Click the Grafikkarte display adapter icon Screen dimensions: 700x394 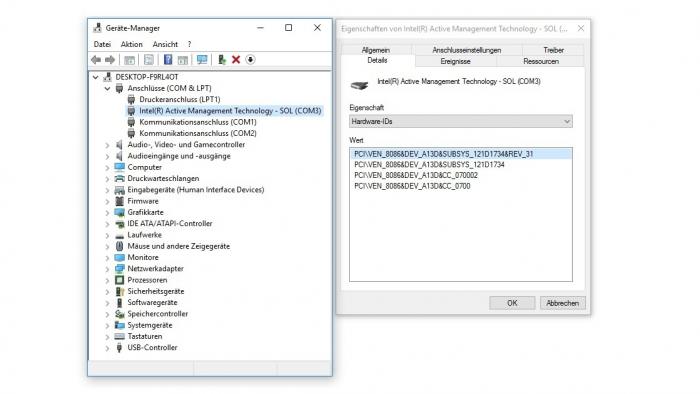pos(119,212)
